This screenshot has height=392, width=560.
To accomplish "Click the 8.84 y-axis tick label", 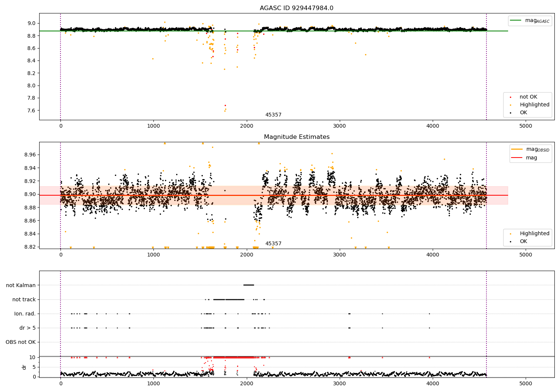I will pos(30,234).
